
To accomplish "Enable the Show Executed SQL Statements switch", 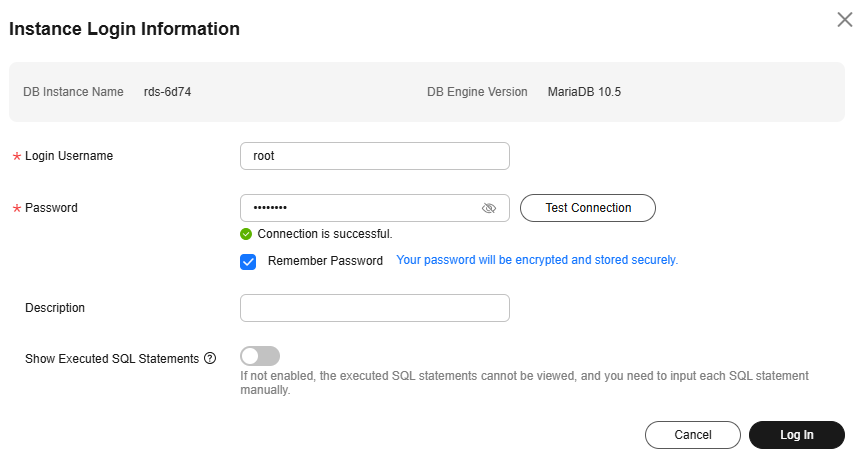I will tap(260, 356).
